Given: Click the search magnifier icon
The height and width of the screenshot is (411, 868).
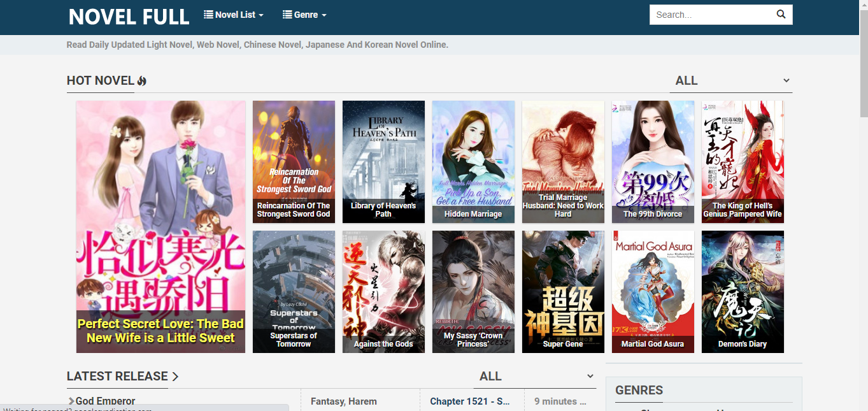Looking at the screenshot, I should pyautogui.click(x=781, y=15).
